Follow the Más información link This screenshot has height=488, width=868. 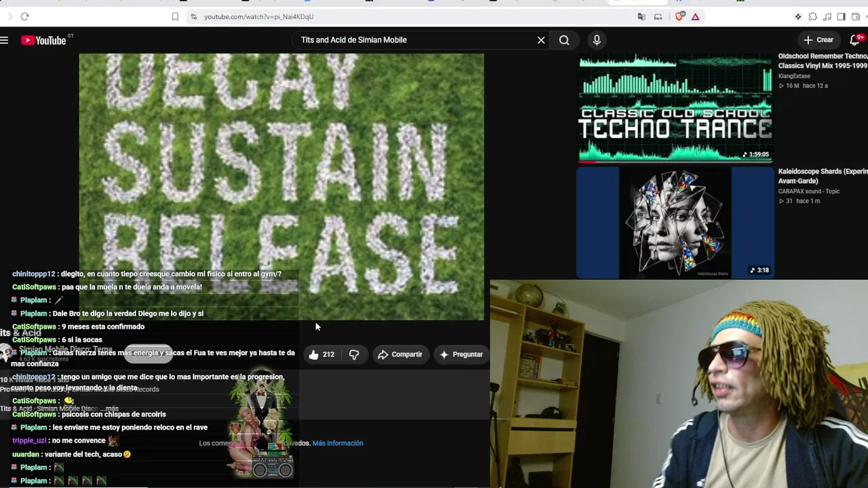pyautogui.click(x=338, y=443)
